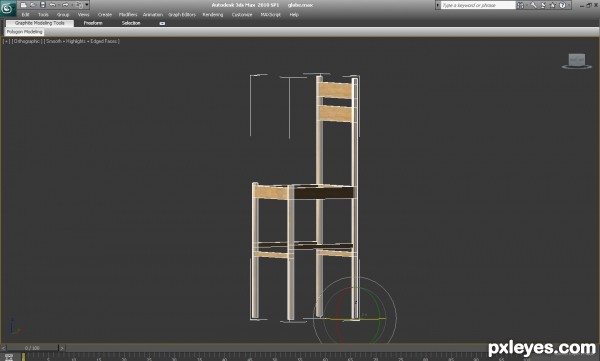Open the Graph Editors menu

point(182,15)
